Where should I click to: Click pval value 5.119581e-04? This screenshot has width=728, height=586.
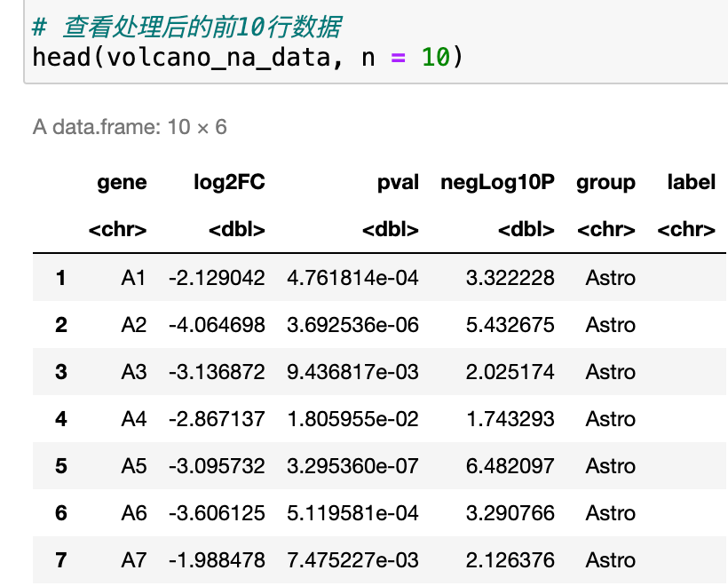pos(352,513)
